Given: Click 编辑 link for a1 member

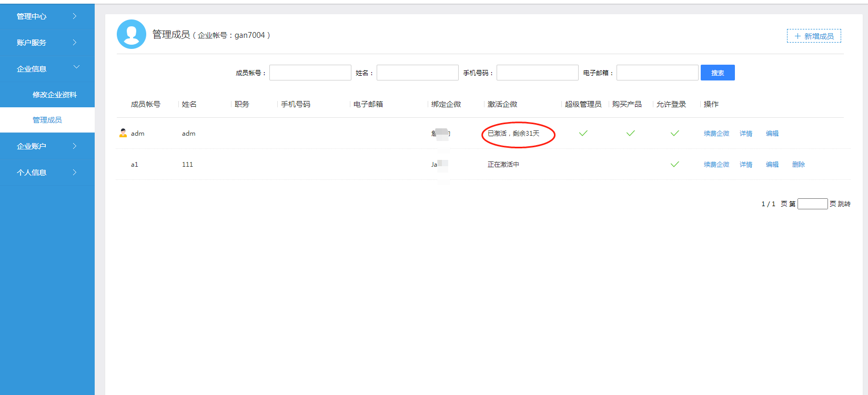Looking at the screenshot, I should [x=772, y=165].
